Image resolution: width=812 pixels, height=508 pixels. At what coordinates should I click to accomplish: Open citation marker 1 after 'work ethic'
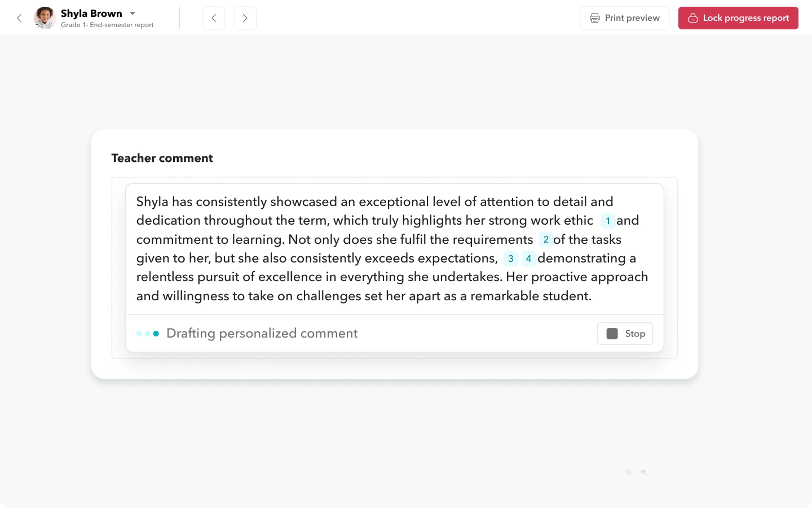pyautogui.click(x=607, y=221)
